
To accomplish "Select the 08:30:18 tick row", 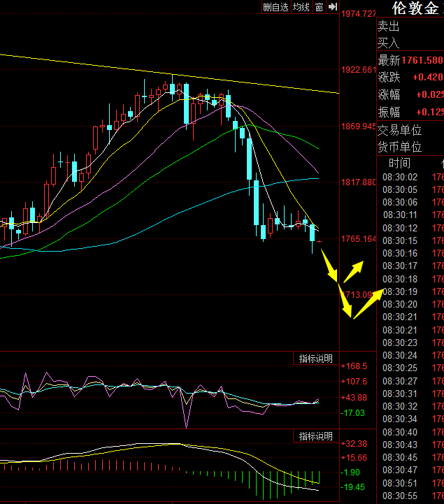I will coord(413,279).
